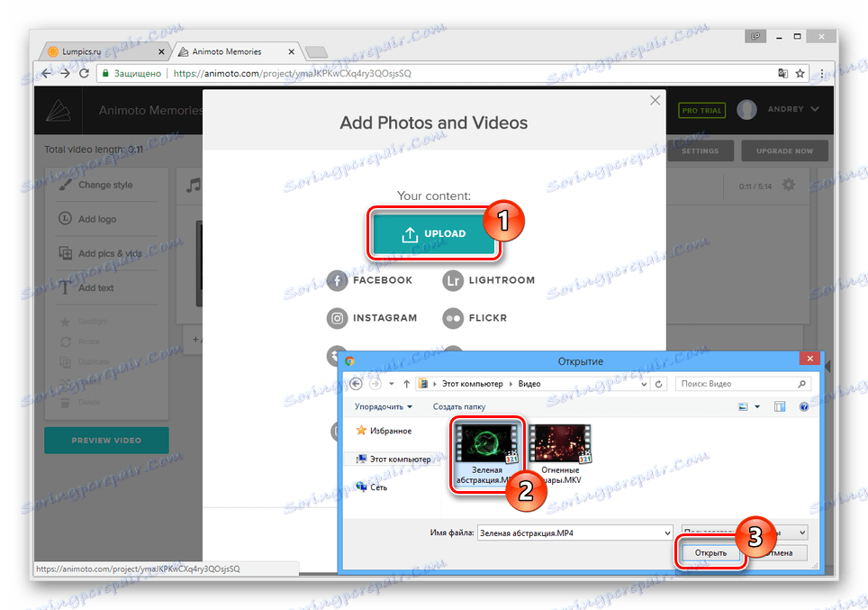Click the translate page icon

click(782, 73)
